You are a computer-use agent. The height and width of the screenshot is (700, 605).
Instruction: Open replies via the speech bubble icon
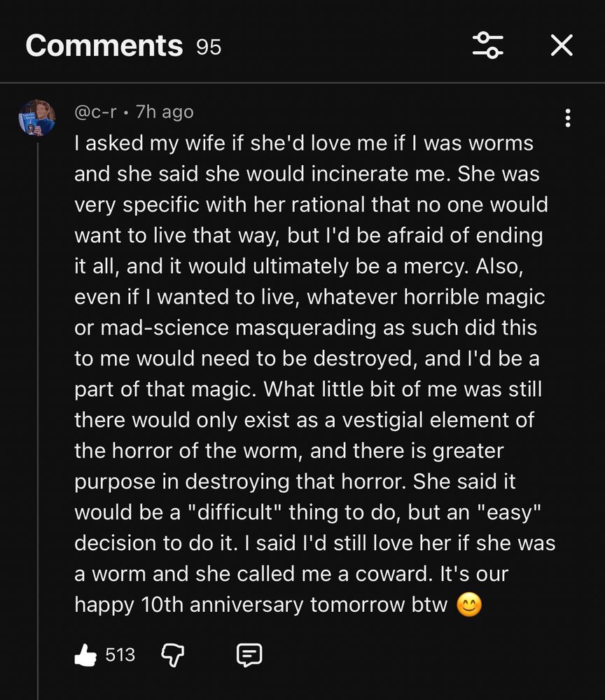(250, 654)
